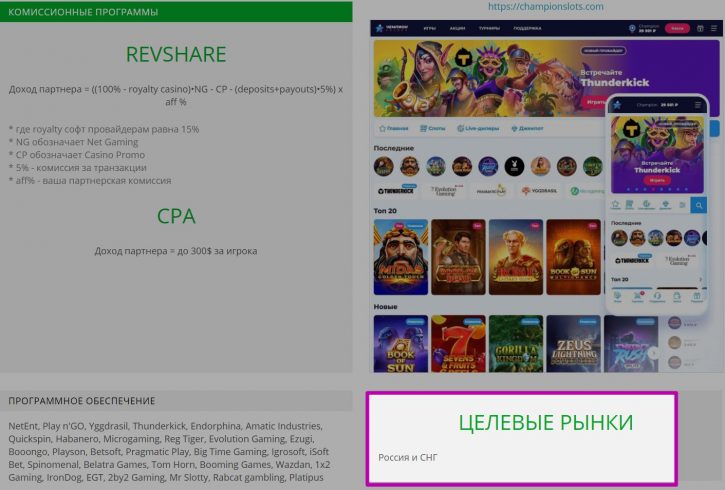Screen dimensions: 725x490
Task: Click the T Thunderkick badge on desktop banner
Action: point(463,58)
